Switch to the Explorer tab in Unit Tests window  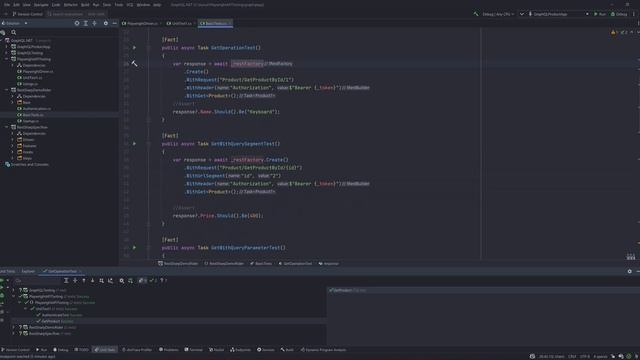click(28, 271)
